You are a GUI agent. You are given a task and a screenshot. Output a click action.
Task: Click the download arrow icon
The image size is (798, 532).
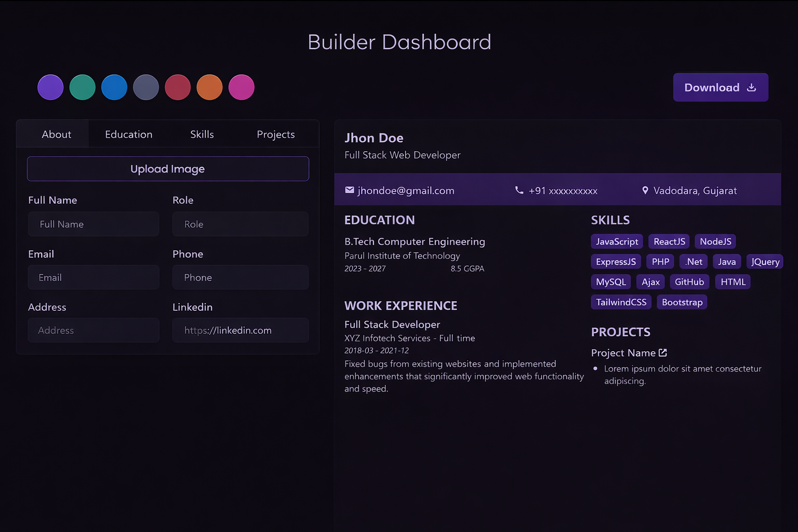click(x=751, y=87)
